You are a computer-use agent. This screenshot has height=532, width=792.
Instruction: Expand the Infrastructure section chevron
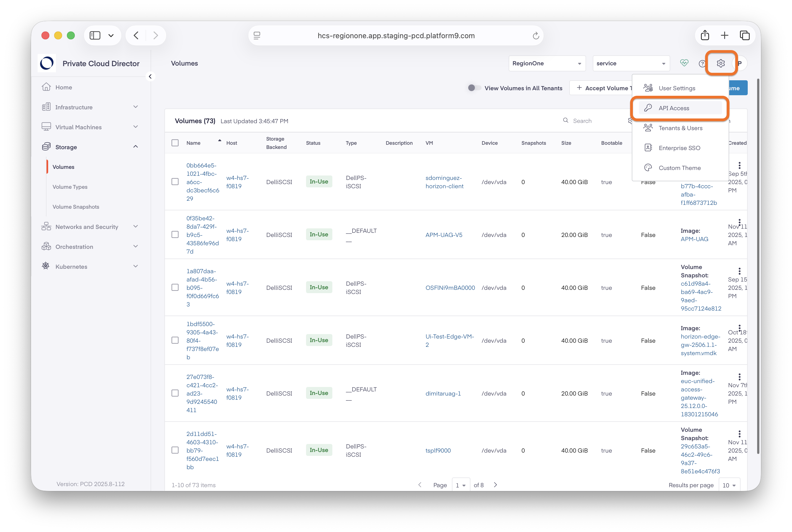click(136, 107)
